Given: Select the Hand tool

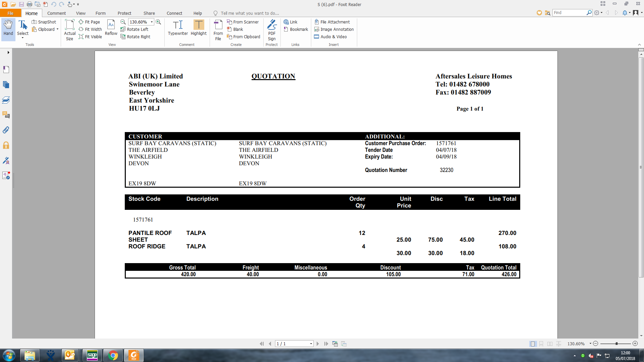Looking at the screenshot, I should [8, 28].
